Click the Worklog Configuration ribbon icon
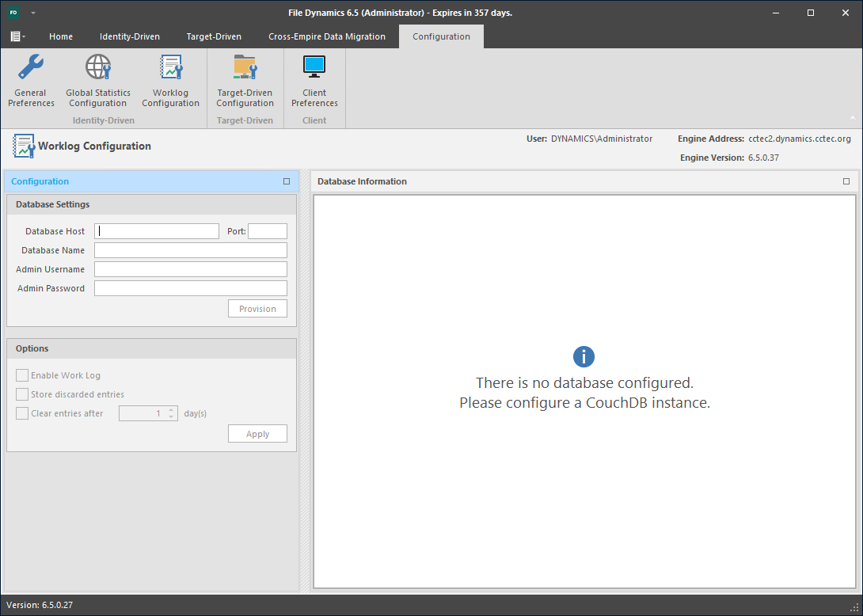Viewport: 863px width, 616px height. 170,68
